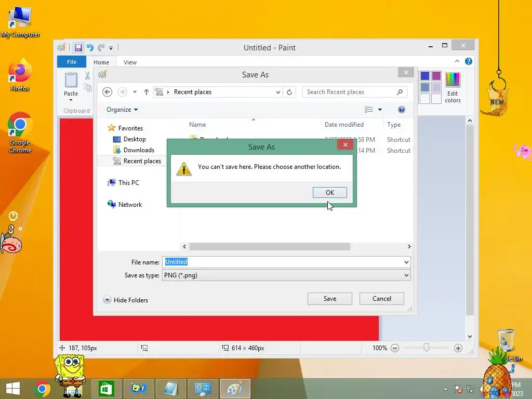Image resolution: width=532 pixels, height=399 pixels.
Task: Click Cancel in the Save As dialog
Action: (x=381, y=299)
